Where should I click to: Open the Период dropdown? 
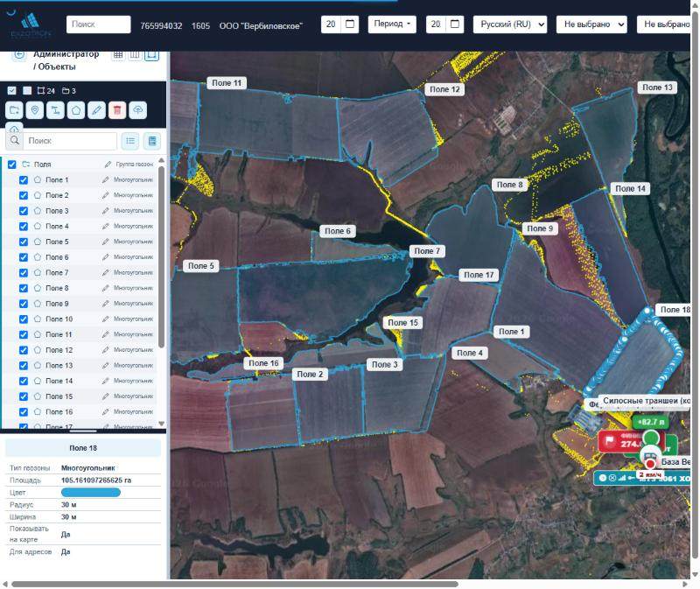pyautogui.click(x=392, y=25)
